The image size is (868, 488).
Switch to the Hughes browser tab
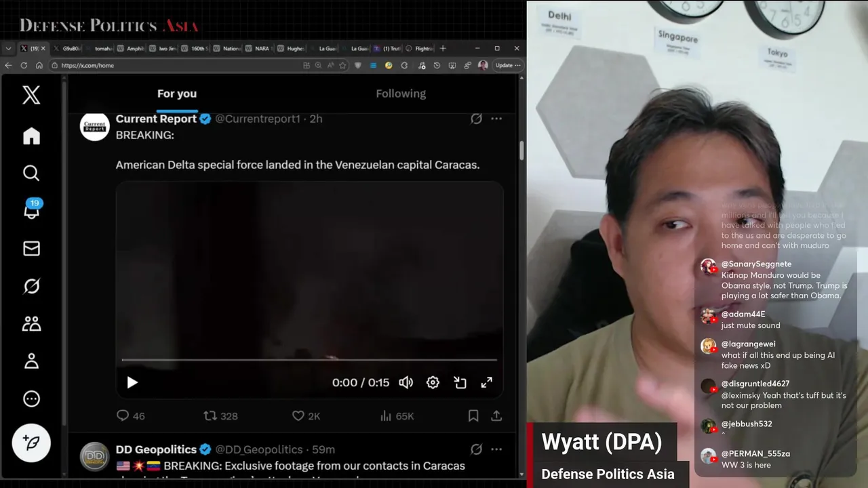(290, 49)
